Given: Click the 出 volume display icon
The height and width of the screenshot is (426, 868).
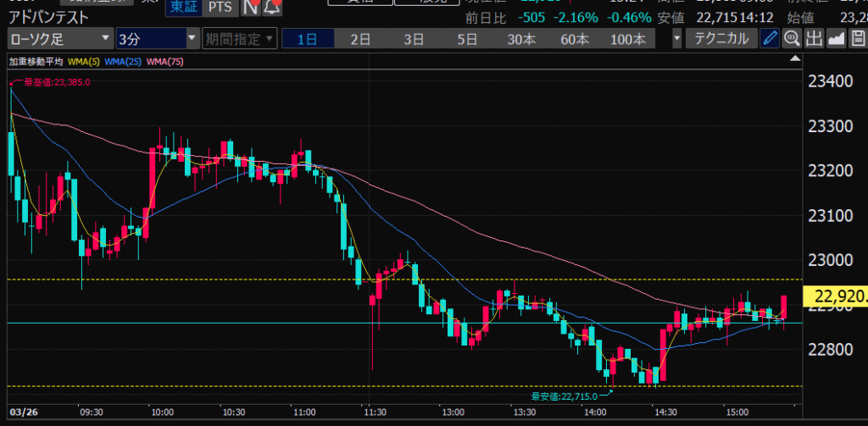Looking at the screenshot, I should [x=814, y=38].
